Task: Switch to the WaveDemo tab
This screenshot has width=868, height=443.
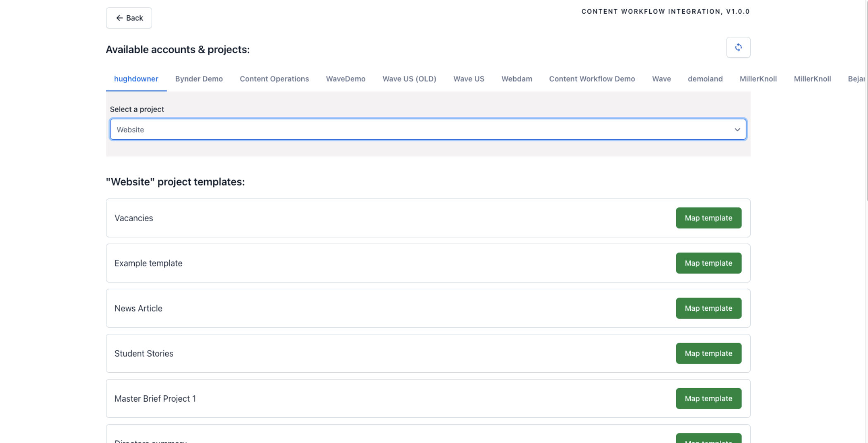Action: click(x=346, y=79)
